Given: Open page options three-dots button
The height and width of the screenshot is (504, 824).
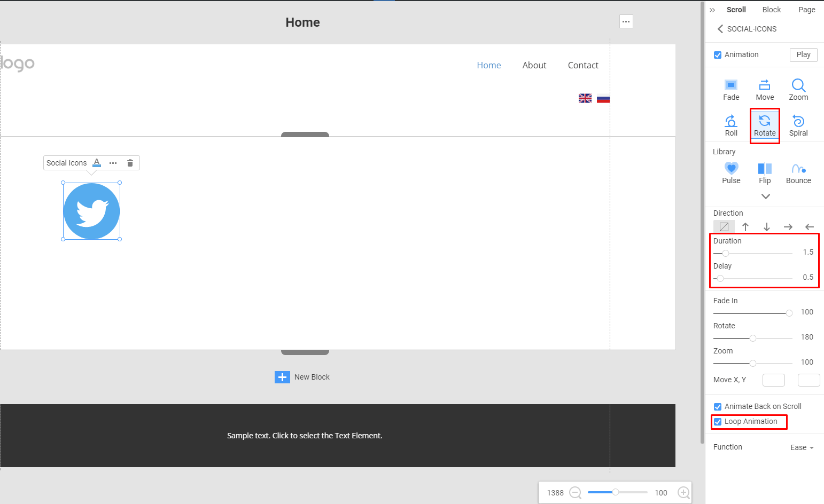Looking at the screenshot, I should coord(626,21).
